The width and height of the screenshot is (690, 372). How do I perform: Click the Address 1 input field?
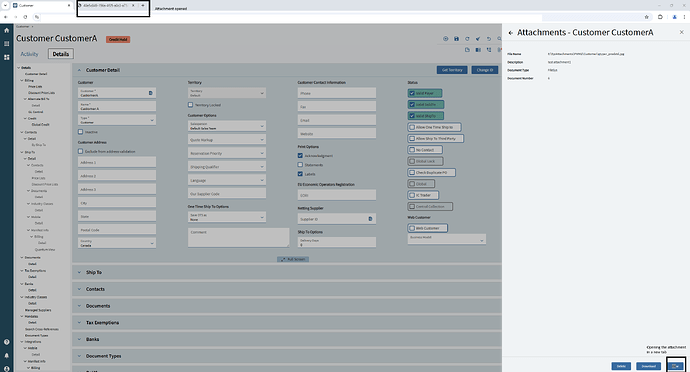pos(117,162)
